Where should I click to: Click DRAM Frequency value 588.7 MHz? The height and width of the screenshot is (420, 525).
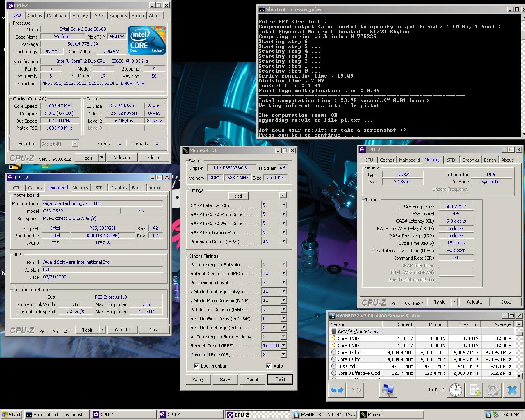456,206
